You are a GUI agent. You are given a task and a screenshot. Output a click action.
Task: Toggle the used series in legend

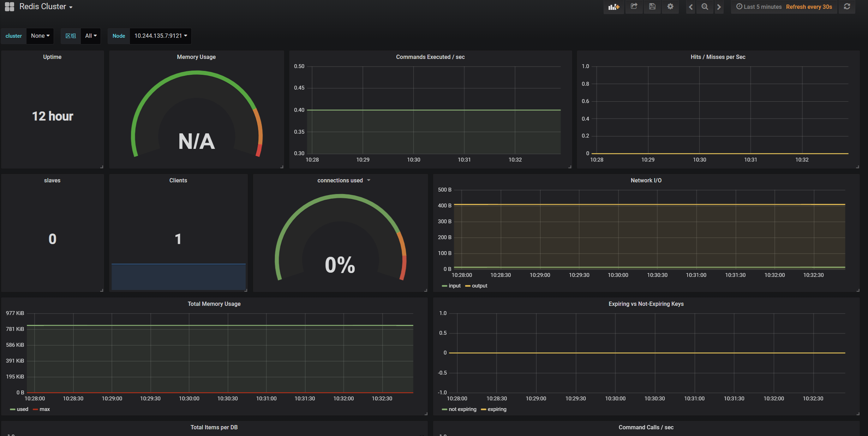click(x=23, y=409)
